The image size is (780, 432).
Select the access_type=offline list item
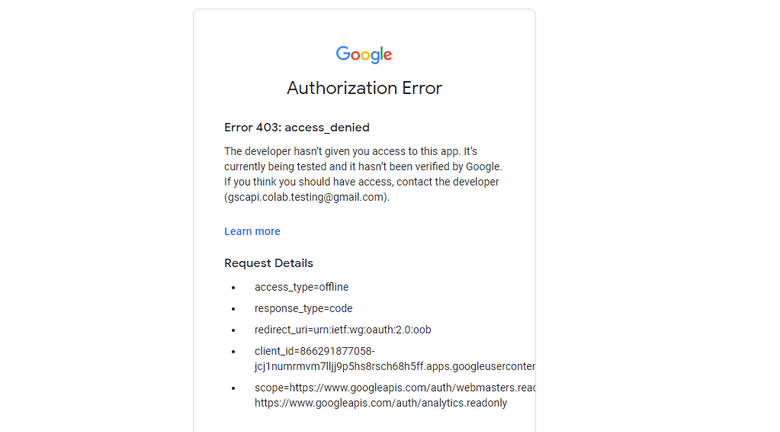tap(301, 287)
